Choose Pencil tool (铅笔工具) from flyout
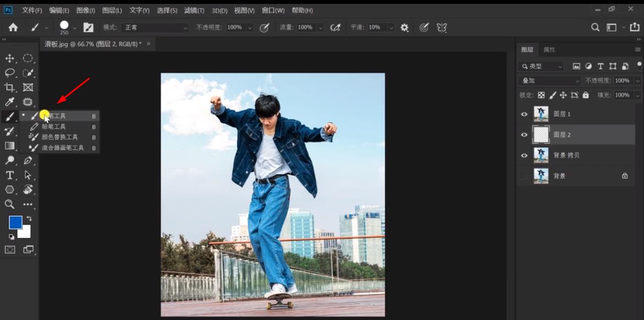Viewport: 644px width, 320px height. (x=53, y=127)
